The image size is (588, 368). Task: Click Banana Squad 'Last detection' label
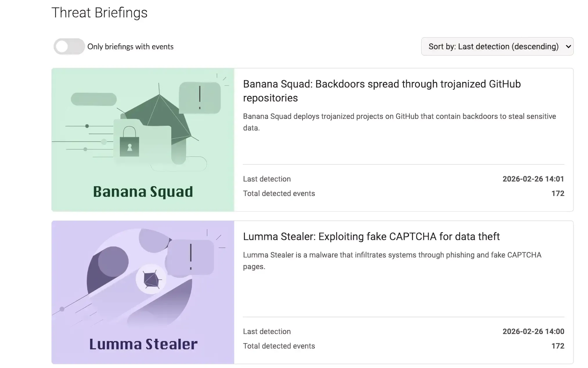pyautogui.click(x=267, y=179)
